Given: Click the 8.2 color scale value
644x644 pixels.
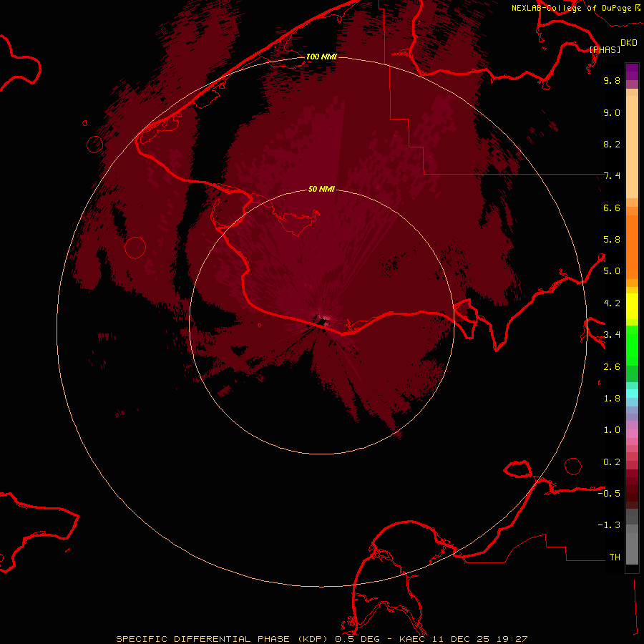Looking at the screenshot, I should (x=612, y=144).
